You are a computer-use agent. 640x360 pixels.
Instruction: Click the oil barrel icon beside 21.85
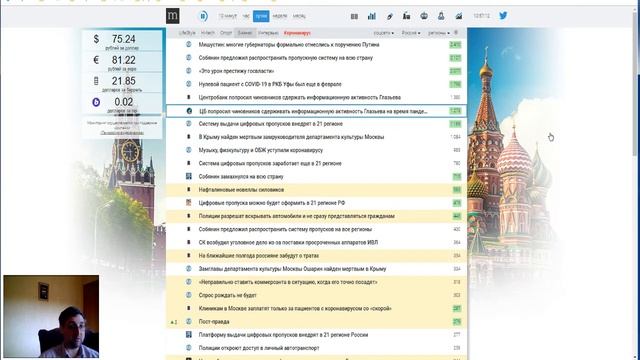click(x=96, y=81)
